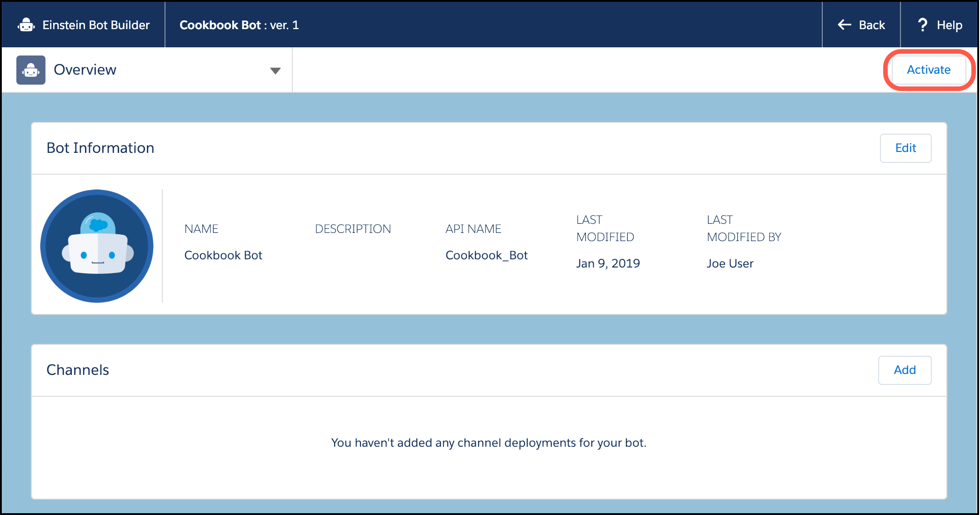The width and height of the screenshot is (980, 515).
Task: Click the Cookbook Bot : ver. 1 title
Action: point(239,25)
